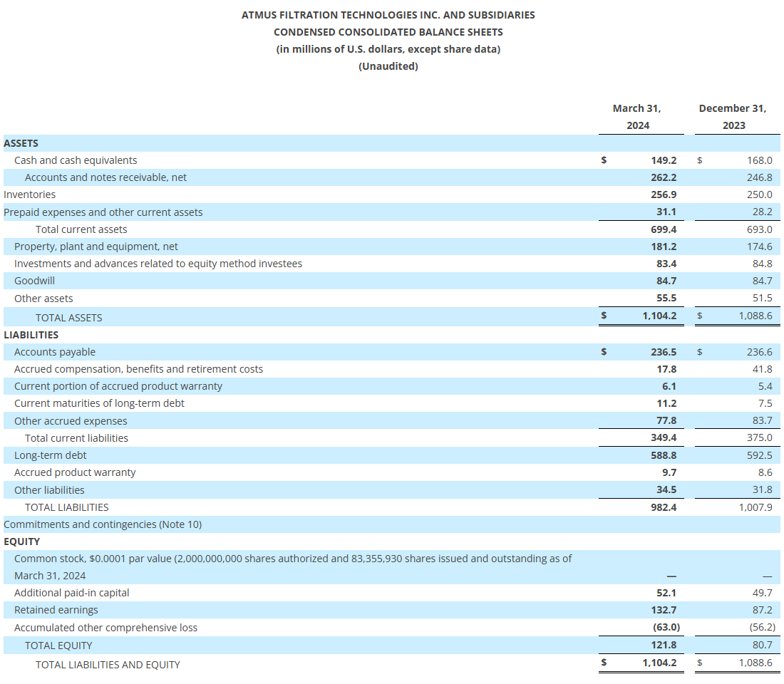This screenshot has width=784, height=684.
Task: Click current maturities value 11.2
Action: (x=666, y=403)
